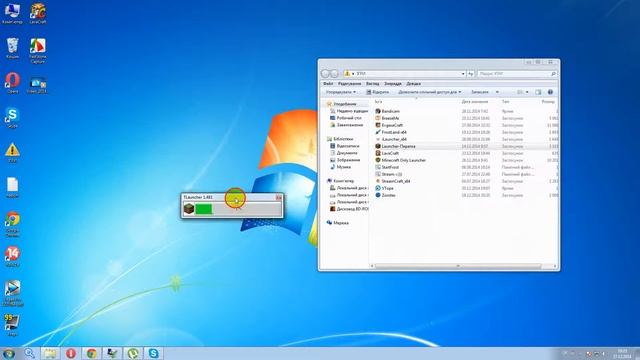This screenshot has height=360, width=640.
Task: Launch FastStone Capture from the desktop
Action: click(38, 51)
